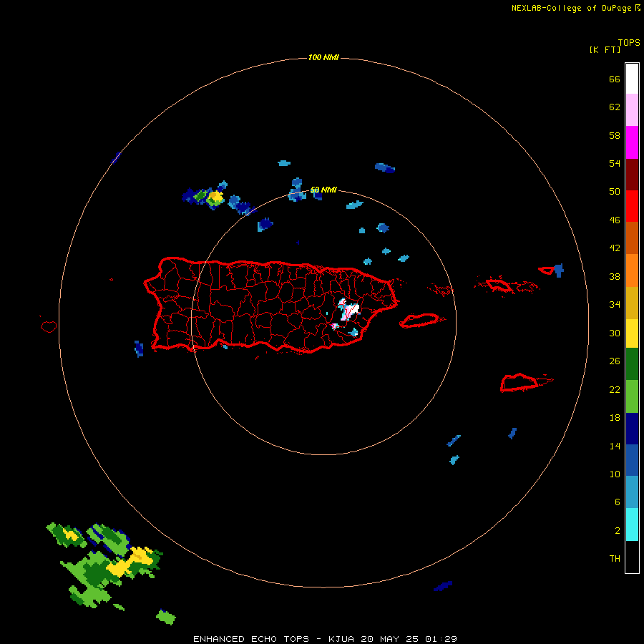The width and height of the screenshot is (644, 644).
Task: Click the 34 legend value
Action: pyautogui.click(x=615, y=305)
